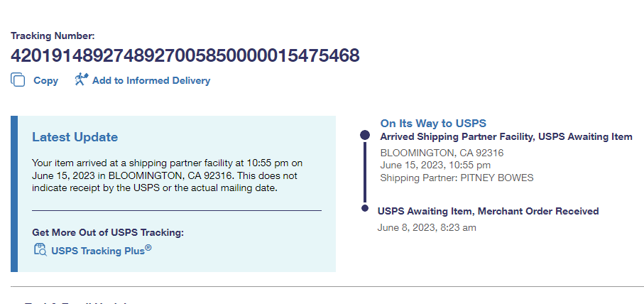644x304 pixels.
Task: Click the Copy tracking number icon
Action: 18,80
